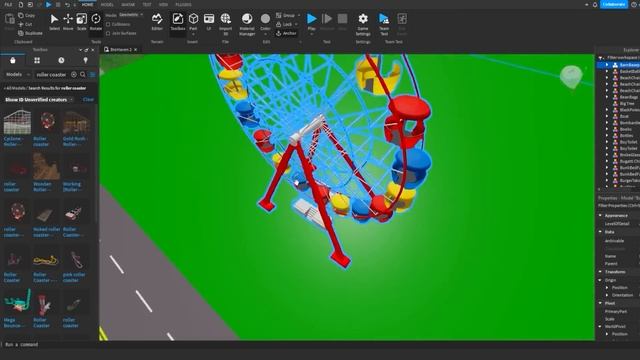Open the AVATAR ribbon tab

click(128, 5)
